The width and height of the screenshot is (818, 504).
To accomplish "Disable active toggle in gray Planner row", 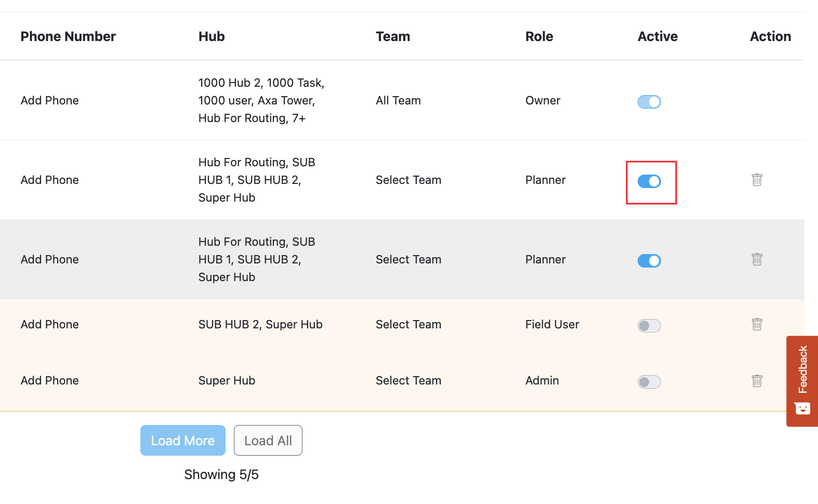I will 649,261.
